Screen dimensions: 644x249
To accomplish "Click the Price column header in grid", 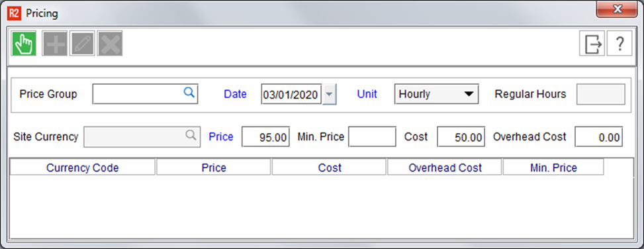I will coord(214,168).
